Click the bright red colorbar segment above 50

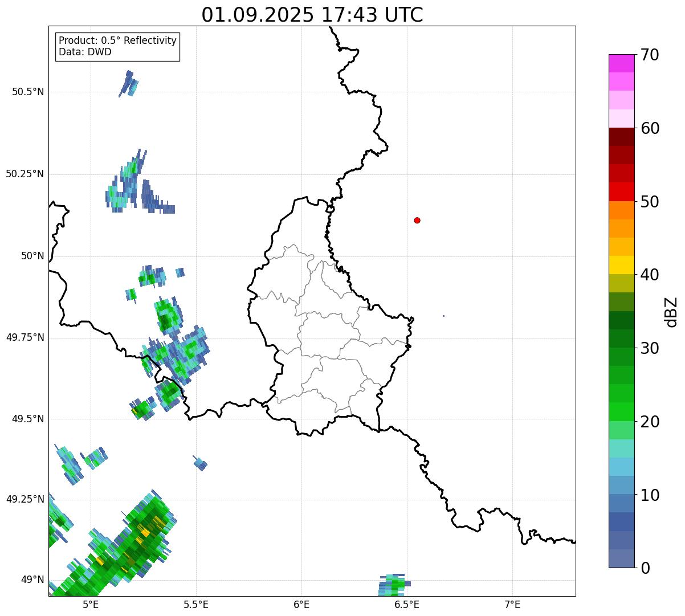621,191
